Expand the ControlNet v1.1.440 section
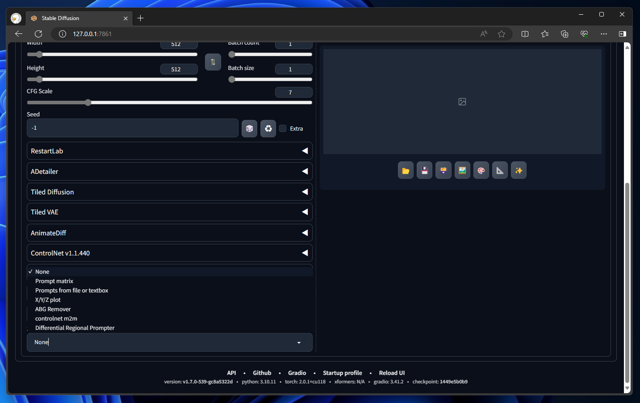The width and height of the screenshot is (640, 403). [x=169, y=253]
